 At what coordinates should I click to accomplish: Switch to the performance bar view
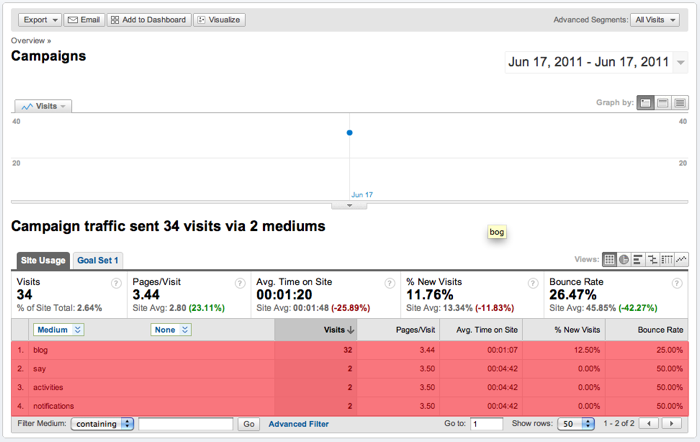point(638,260)
